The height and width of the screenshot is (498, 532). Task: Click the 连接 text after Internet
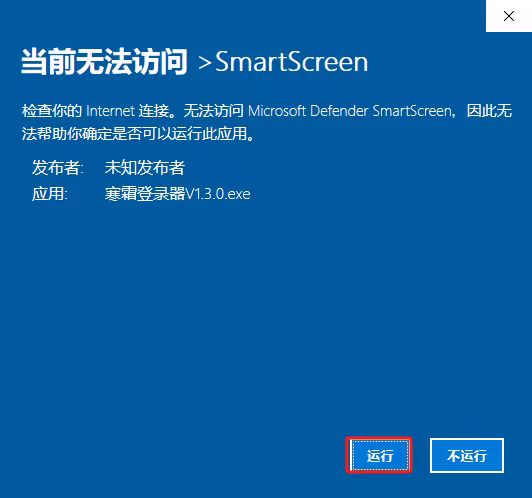click(x=154, y=111)
